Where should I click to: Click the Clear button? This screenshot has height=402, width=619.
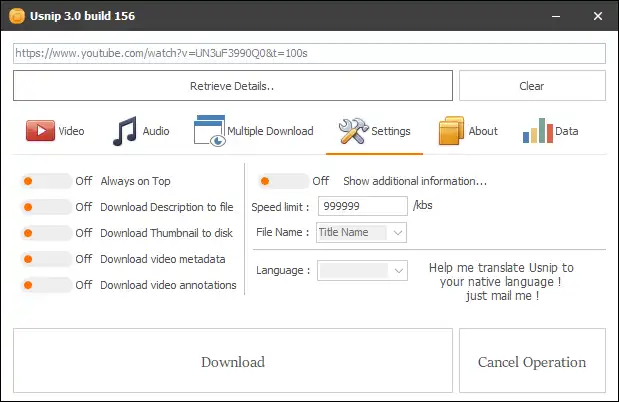tap(532, 86)
